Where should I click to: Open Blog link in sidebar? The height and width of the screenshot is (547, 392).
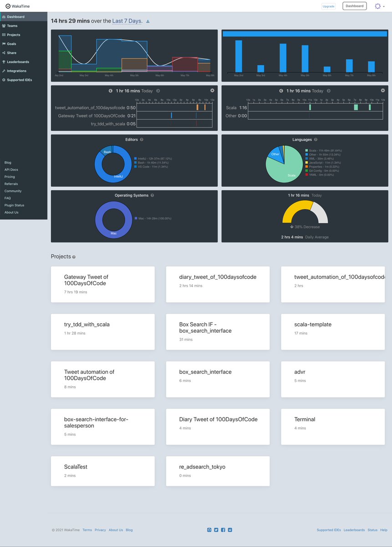click(8, 162)
